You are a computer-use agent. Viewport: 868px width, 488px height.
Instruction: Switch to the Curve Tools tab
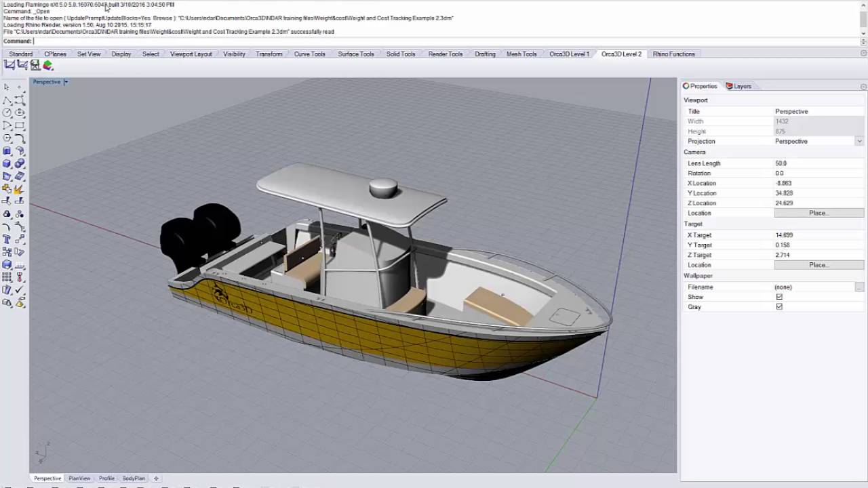[310, 54]
